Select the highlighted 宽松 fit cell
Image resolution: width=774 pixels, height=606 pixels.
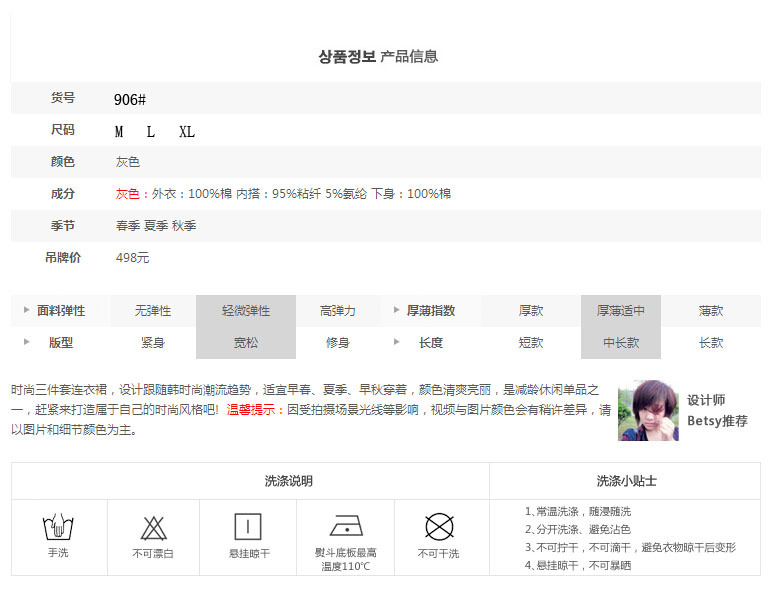[x=246, y=342]
